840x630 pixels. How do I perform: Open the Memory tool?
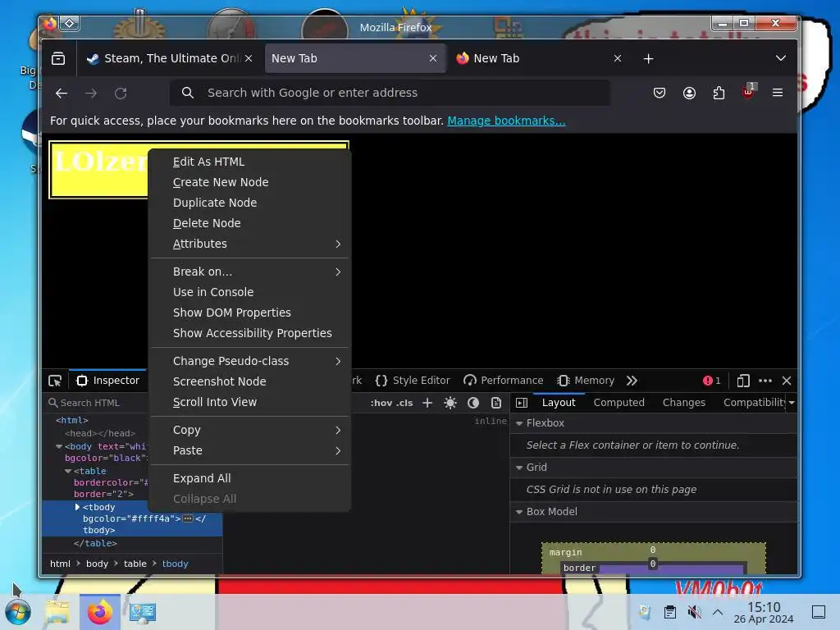coord(586,381)
